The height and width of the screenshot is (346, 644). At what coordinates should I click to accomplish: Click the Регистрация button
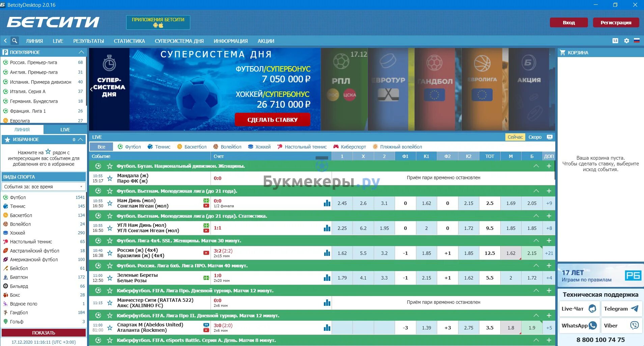(616, 23)
